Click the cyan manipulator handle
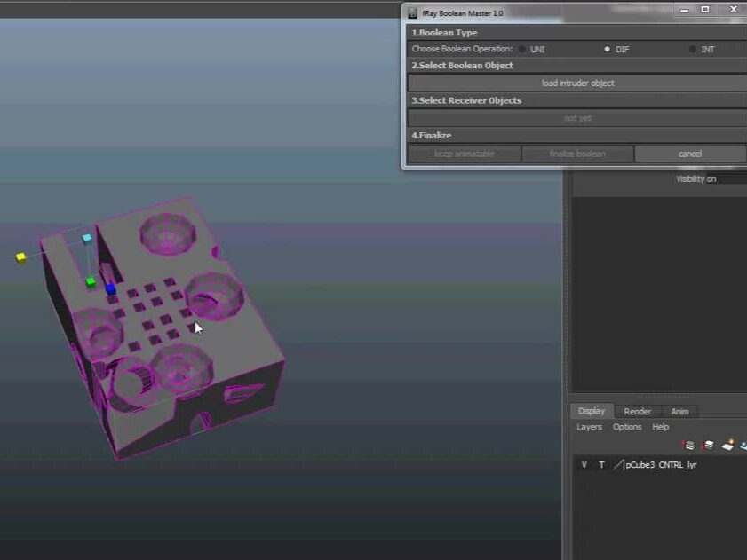747x560 pixels. (87, 238)
